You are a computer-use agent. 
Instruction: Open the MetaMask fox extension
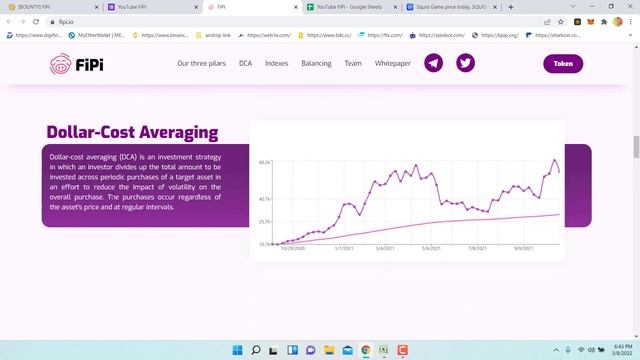tap(591, 22)
